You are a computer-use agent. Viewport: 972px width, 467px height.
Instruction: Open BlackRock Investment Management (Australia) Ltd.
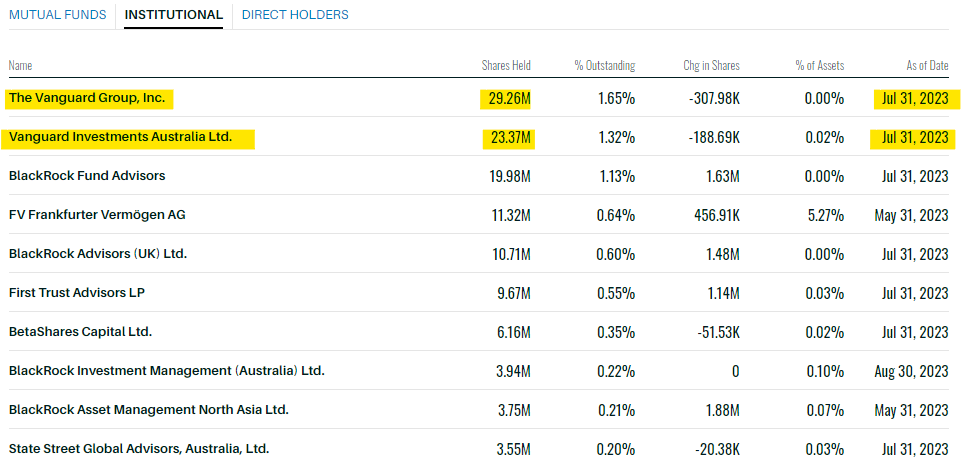pyautogui.click(x=167, y=371)
